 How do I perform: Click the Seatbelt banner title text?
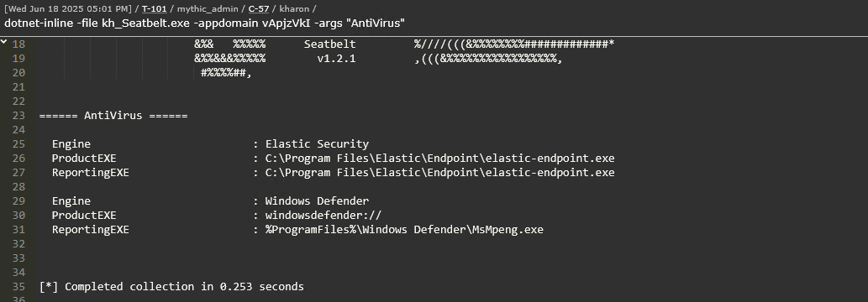point(330,44)
